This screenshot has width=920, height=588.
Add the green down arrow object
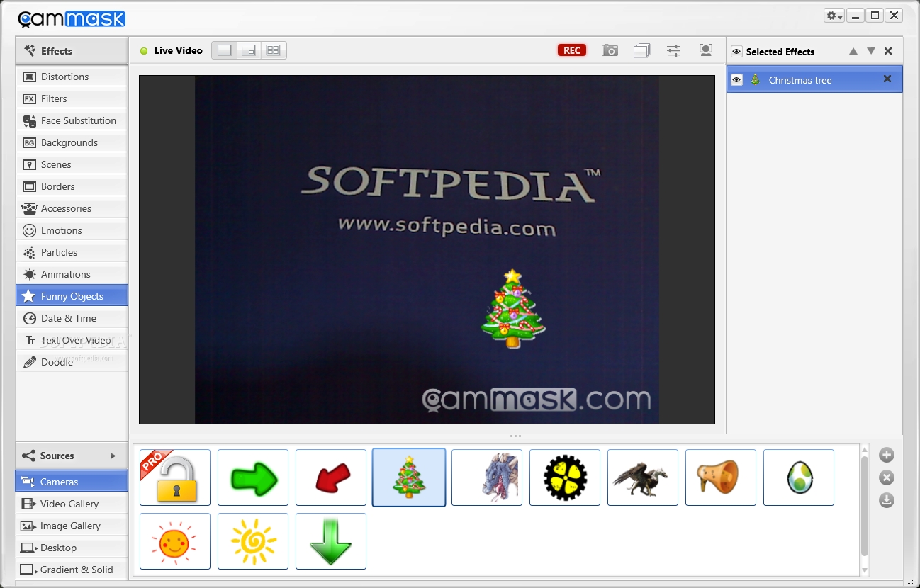pyautogui.click(x=331, y=541)
